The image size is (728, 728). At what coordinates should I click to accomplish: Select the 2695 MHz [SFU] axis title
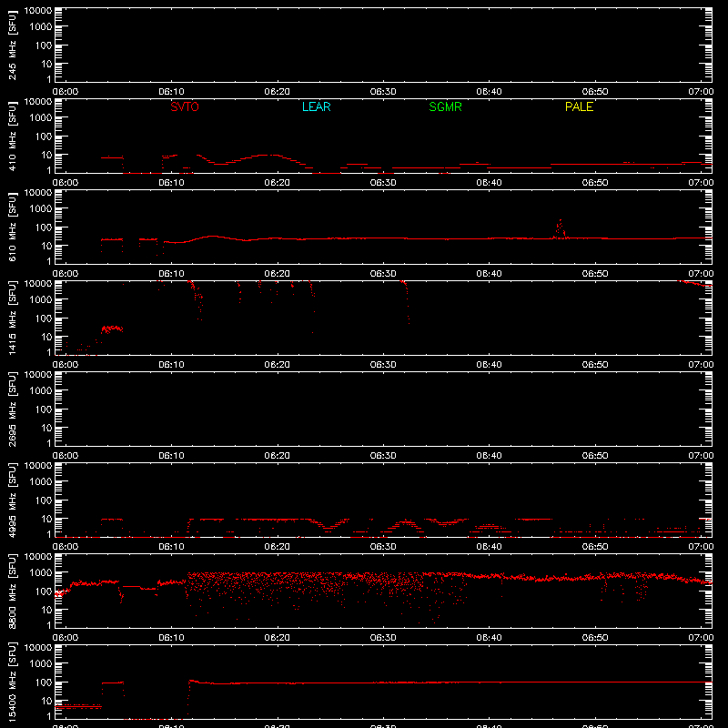click(12, 409)
